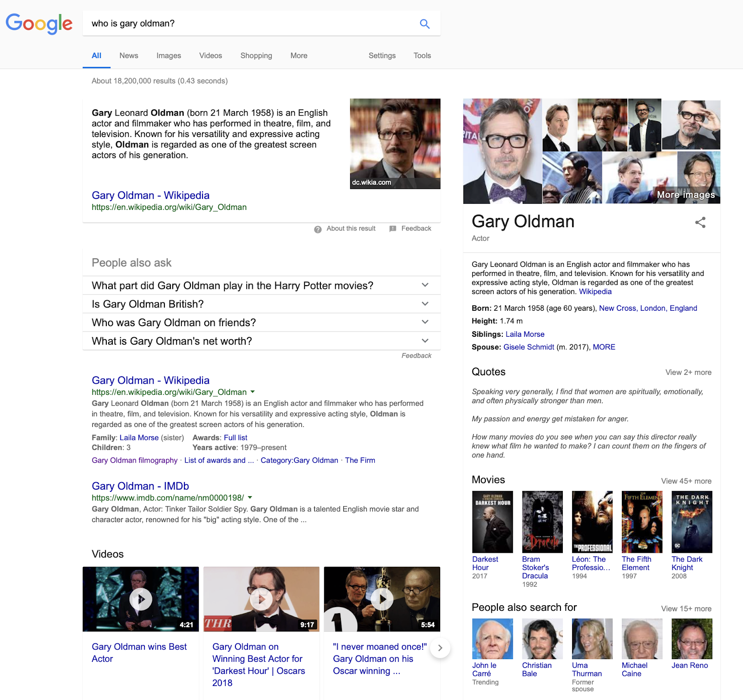Open featured snippet 'Gary Oldman - Wikipedia' link
Viewport: 743px width, 700px height.
150,196
